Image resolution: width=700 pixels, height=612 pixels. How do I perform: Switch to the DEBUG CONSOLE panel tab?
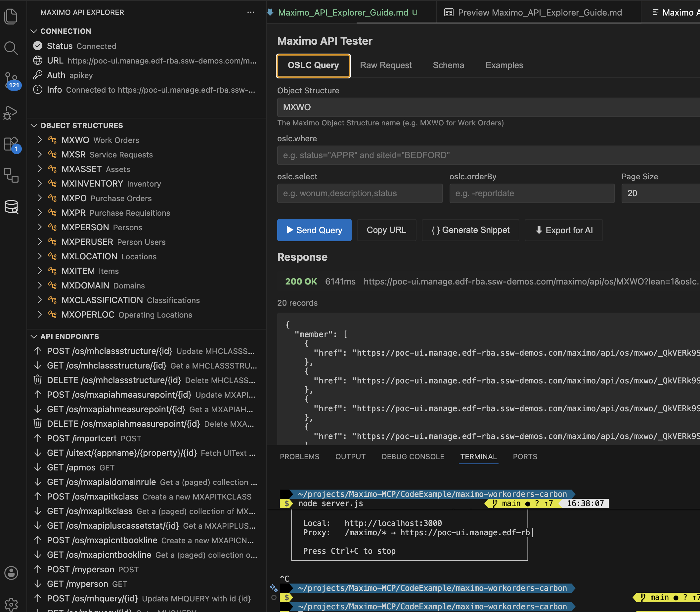coord(413,457)
